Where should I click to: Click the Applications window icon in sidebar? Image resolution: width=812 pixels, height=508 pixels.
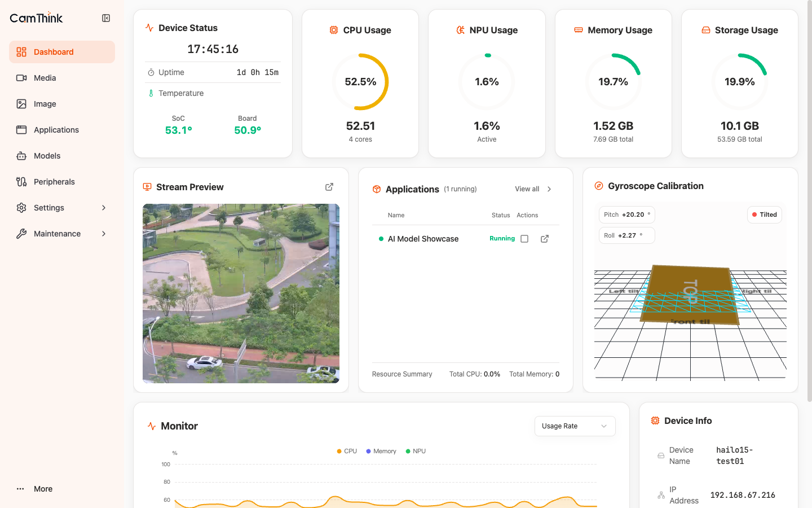tap(21, 130)
